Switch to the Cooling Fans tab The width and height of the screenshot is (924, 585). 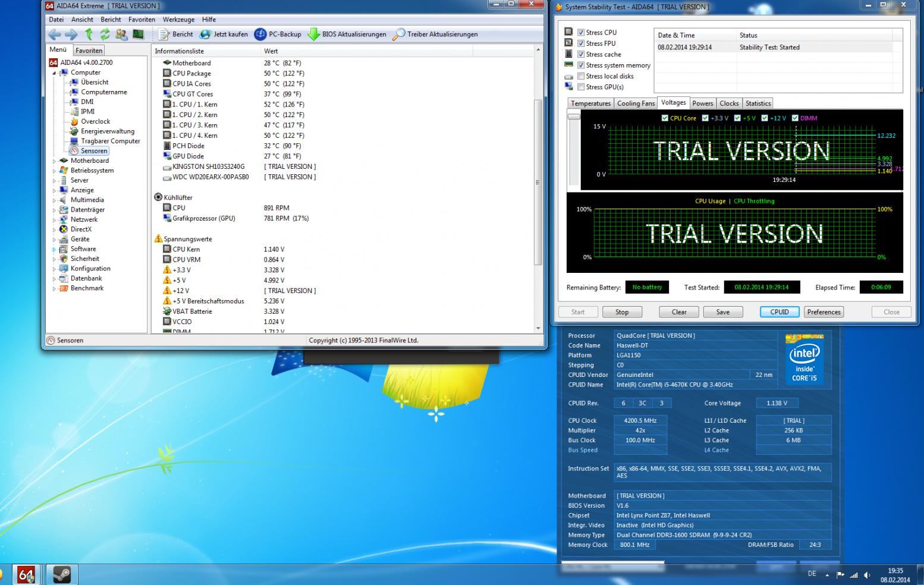coord(636,103)
